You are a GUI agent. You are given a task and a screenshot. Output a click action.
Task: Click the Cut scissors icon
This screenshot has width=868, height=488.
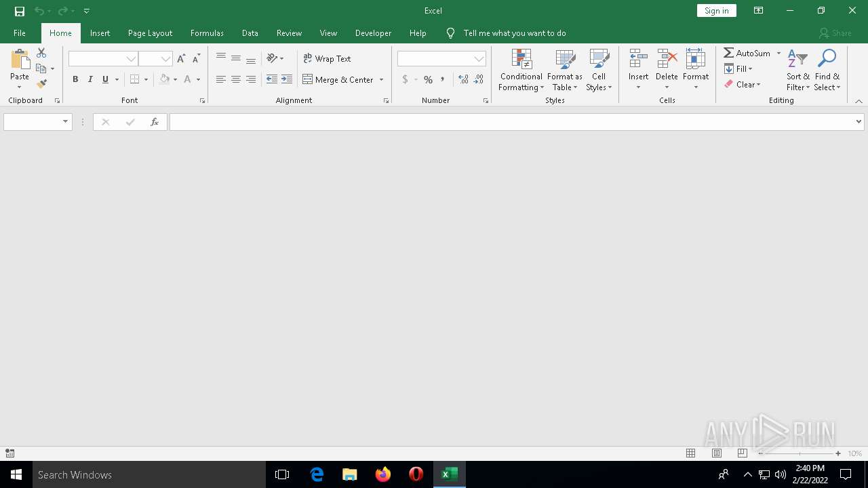pos(41,53)
